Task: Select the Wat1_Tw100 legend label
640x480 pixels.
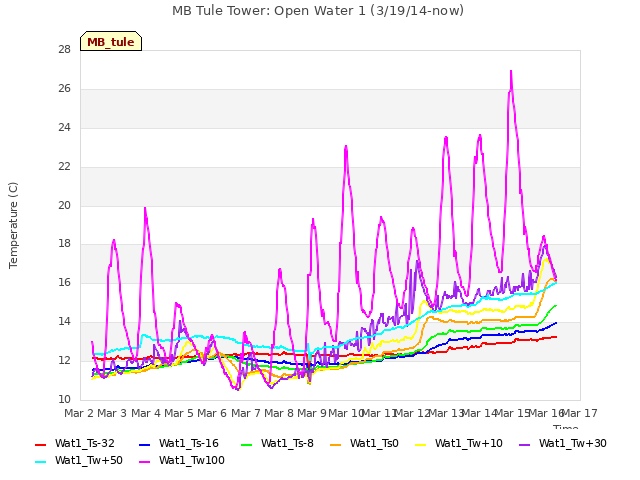Action: [191, 461]
